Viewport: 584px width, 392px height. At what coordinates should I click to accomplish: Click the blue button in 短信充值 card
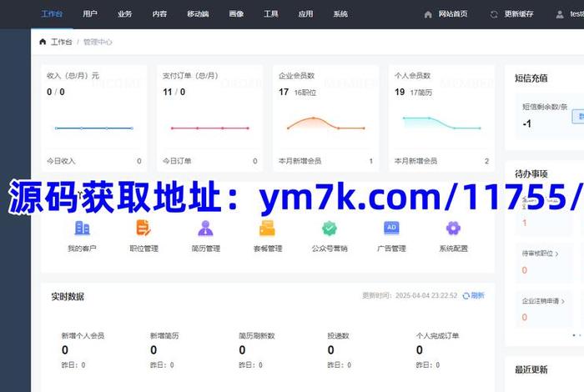coord(578,117)
